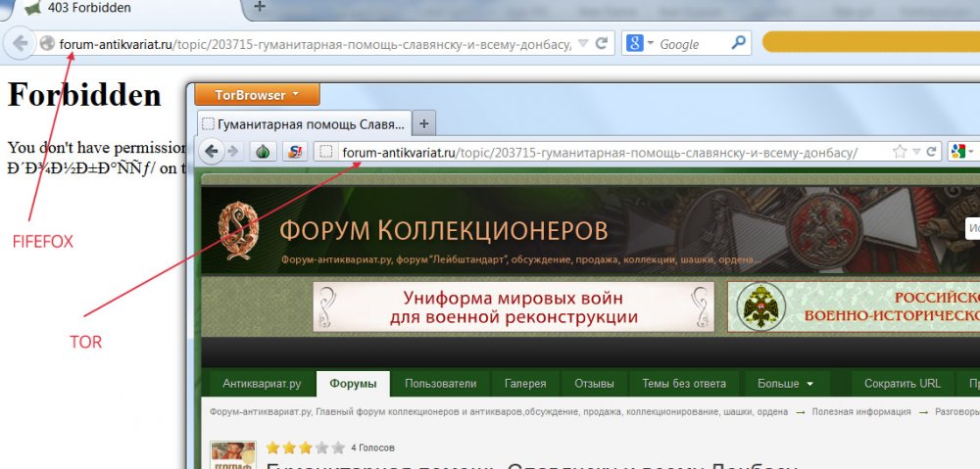Image resolution: width=980 pixels, height=469 pixels.
Task: Click the NoScript icon in Tor toolbar
Action: point(294,152)
